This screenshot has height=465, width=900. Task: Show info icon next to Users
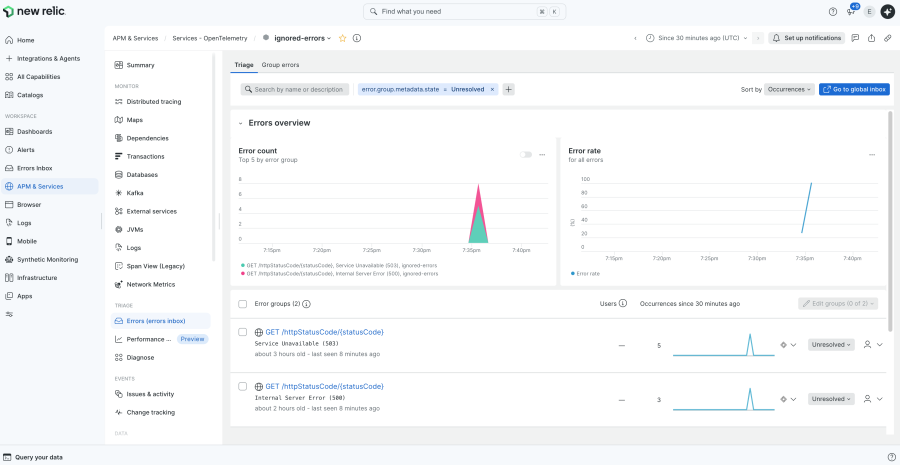pyautogui.click(x=623, y=304)
